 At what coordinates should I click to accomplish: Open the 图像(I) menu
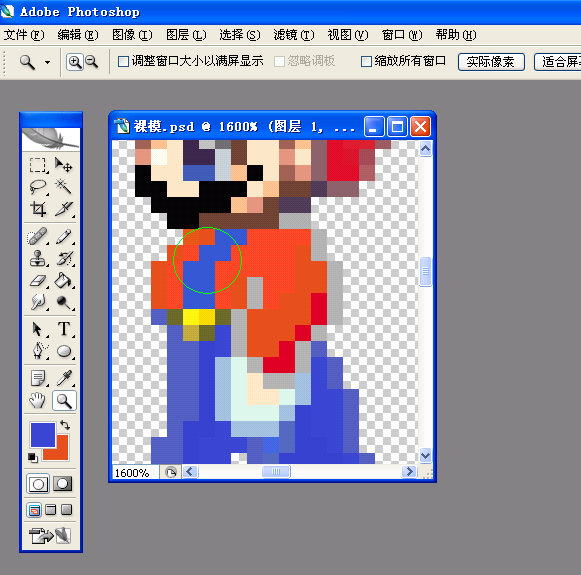click(132, 35)
